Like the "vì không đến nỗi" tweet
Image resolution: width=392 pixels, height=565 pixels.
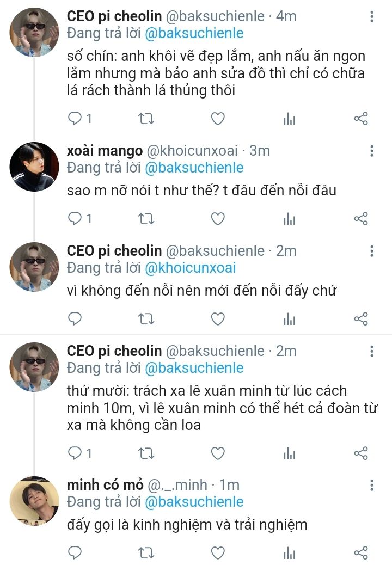coord(218,319)
